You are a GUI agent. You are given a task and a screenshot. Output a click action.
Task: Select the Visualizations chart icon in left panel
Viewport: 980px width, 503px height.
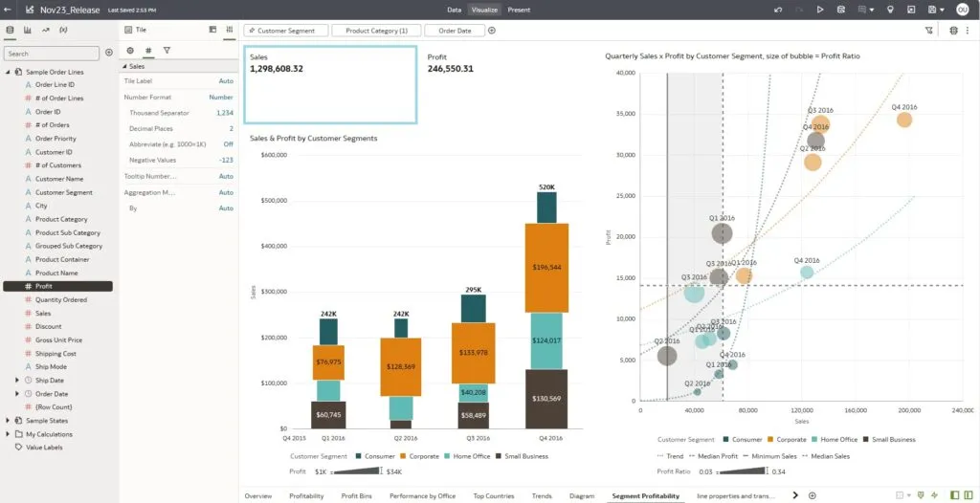(x=28, y=31)
